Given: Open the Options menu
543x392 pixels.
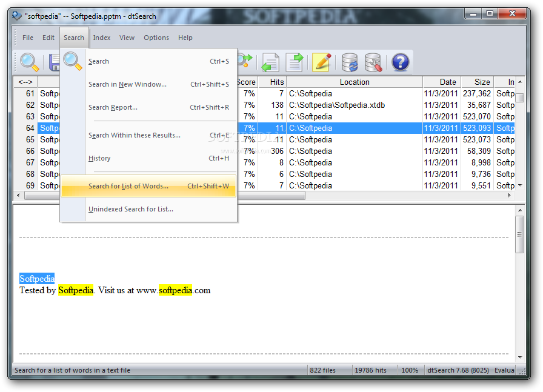Looking at the screenshot, I should [156, 38].
